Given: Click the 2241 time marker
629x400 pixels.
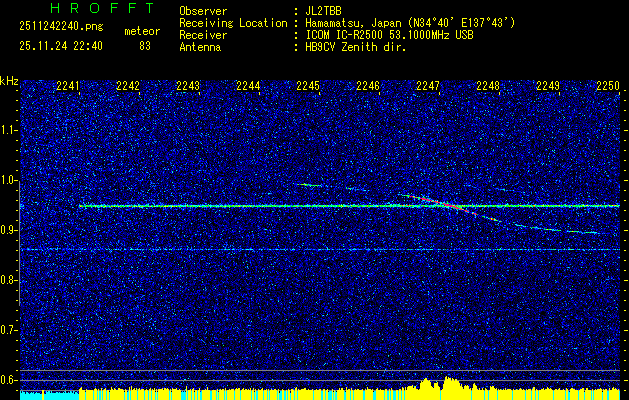Looking at the screenshot, I should click(x=69, y=86).
